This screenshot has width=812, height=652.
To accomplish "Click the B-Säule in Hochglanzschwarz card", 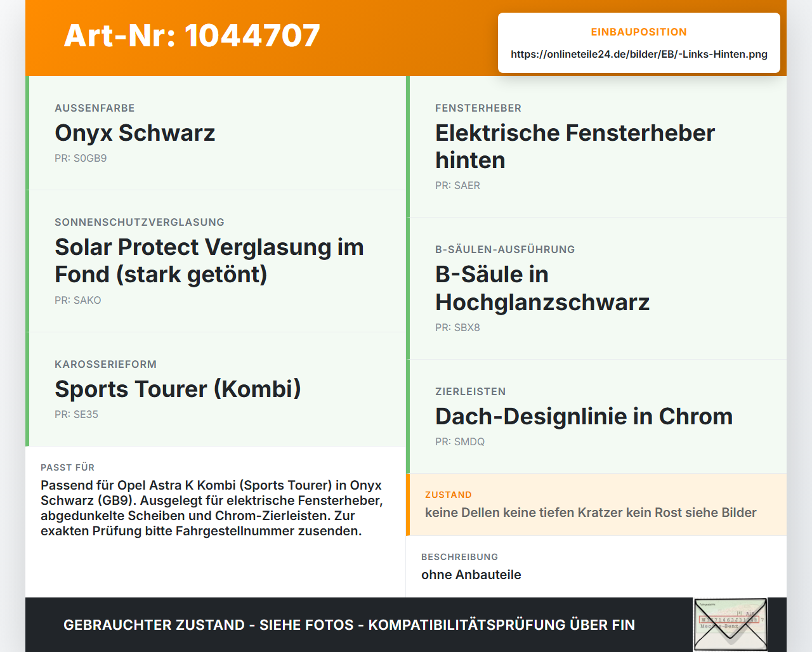I will point(596,289).
